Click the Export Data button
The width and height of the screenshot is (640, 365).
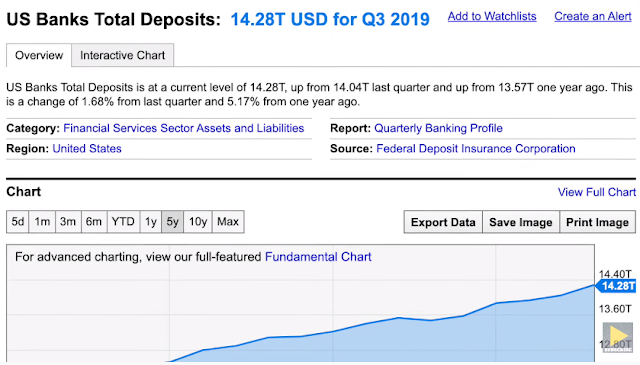point(443,222)
